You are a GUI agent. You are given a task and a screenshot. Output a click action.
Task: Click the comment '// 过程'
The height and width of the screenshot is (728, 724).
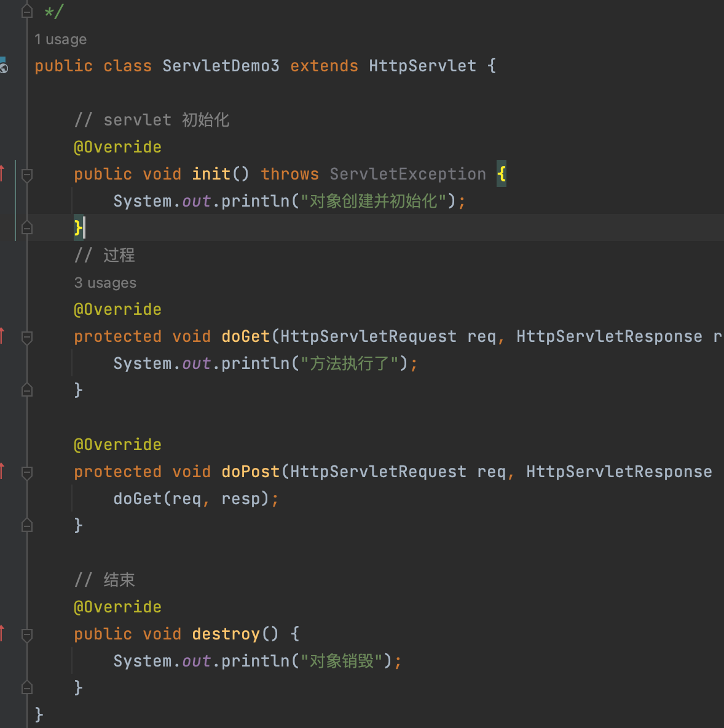[104, 255]
